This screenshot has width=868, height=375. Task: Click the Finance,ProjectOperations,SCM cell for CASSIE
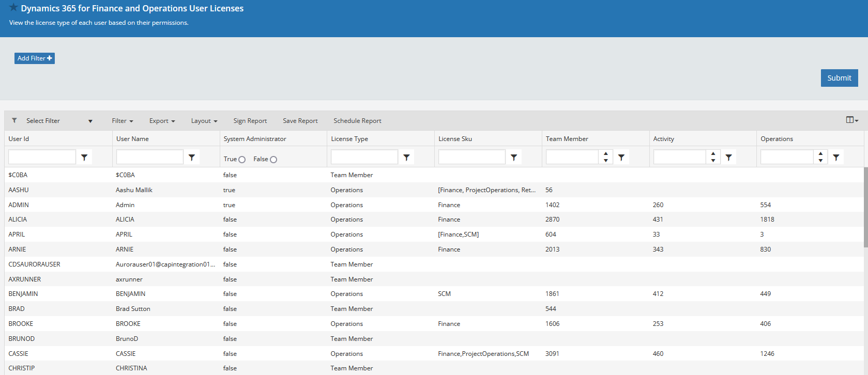click(x=483, y=354)
